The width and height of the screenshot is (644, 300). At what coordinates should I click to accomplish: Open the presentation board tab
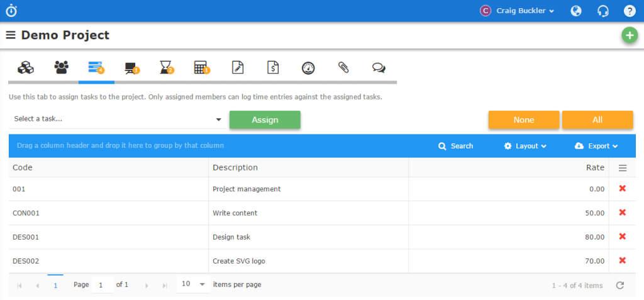point(132,68)
